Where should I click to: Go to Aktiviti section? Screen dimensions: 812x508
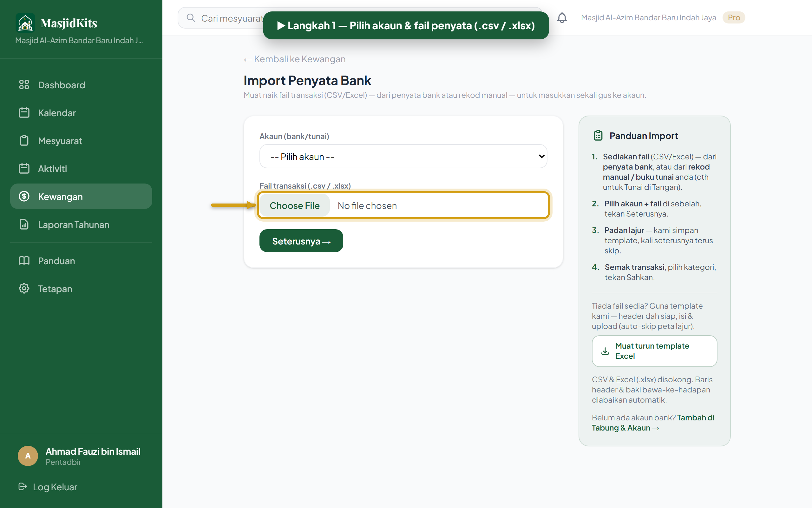pos(81,168)
